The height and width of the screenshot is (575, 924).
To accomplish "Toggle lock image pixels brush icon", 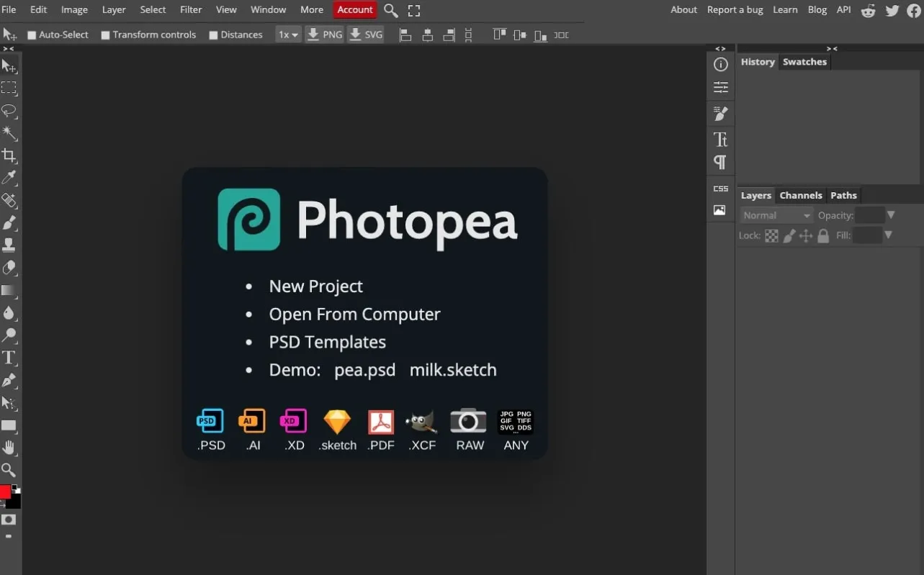I will pyautogui.click(x=789, y=235).
